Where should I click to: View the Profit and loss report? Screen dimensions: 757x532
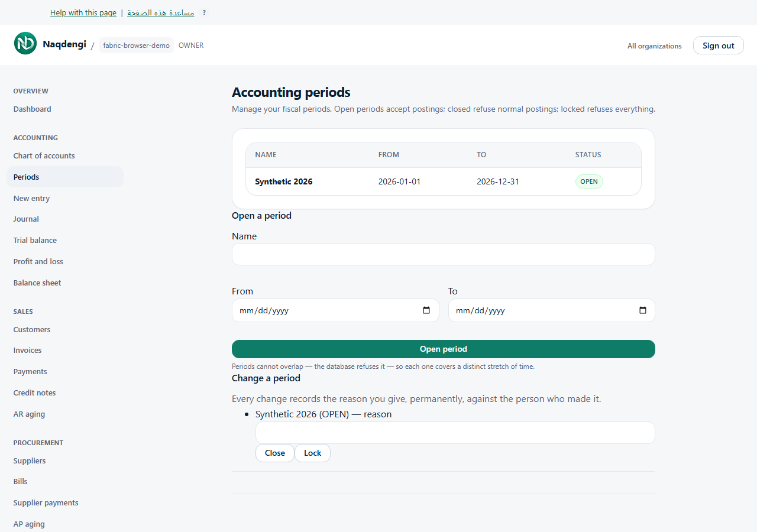(38, 261)
